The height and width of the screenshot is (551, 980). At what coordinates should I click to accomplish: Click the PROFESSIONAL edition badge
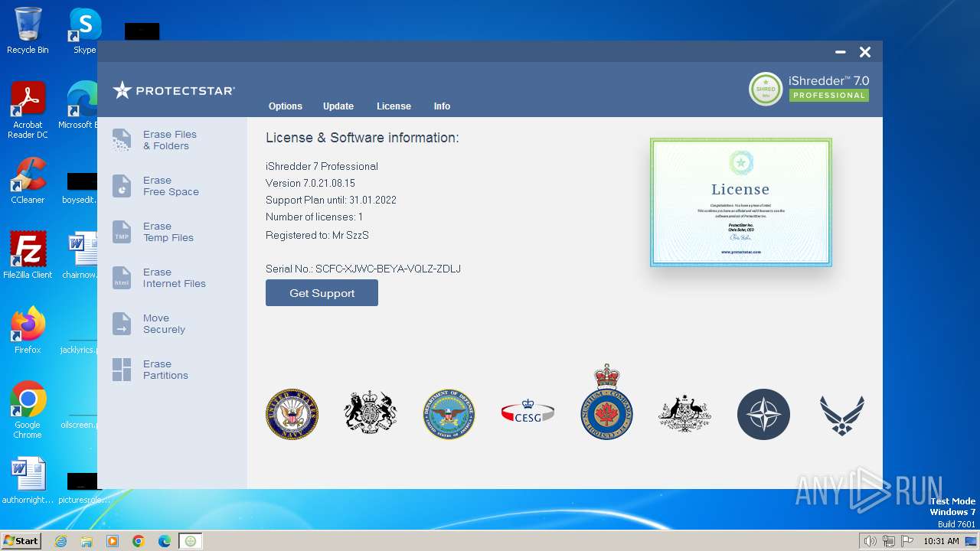pyautogui.click(x=829, y=96)
